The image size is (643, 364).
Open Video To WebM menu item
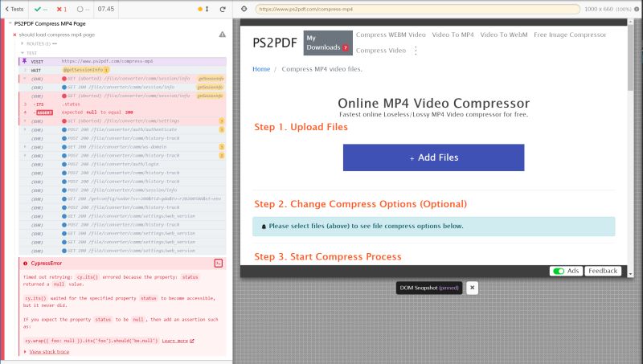point(504,35)
